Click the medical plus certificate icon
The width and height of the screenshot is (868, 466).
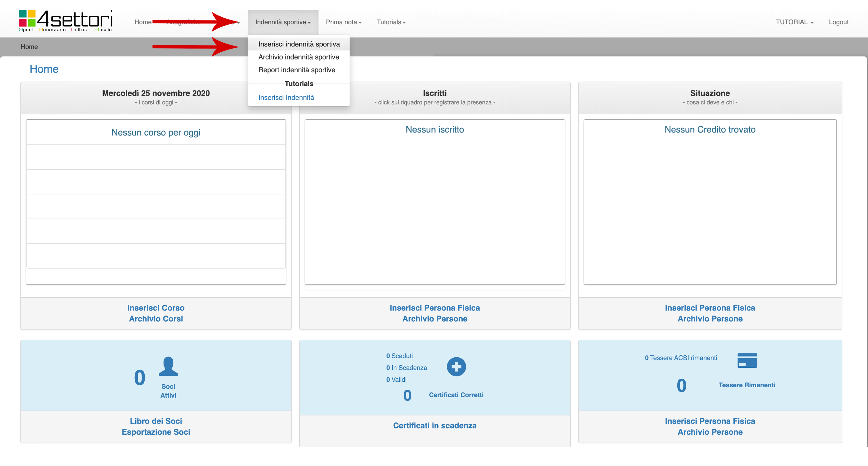pyautogui.click(x=456, y=367)
